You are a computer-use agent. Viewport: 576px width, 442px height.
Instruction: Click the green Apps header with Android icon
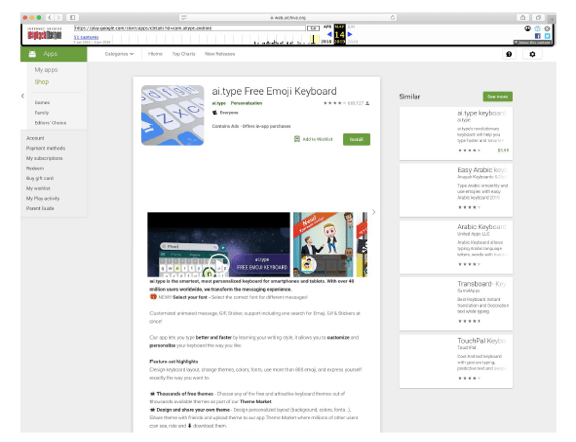[54, 54]
